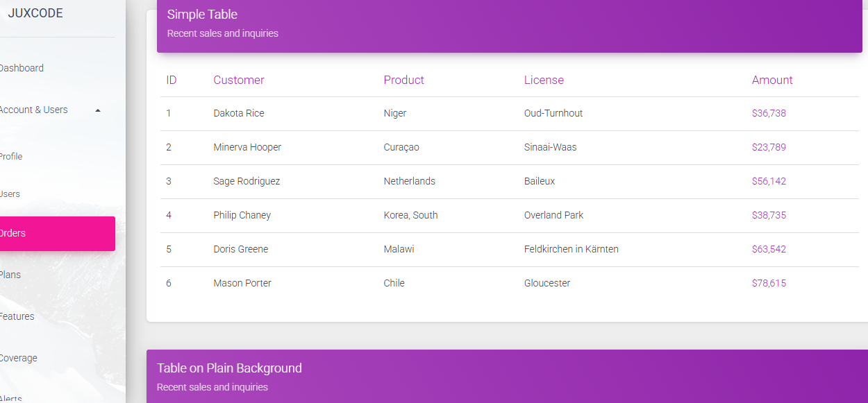Open the Coverage page
868x403 pixels.
pos(19,358)
